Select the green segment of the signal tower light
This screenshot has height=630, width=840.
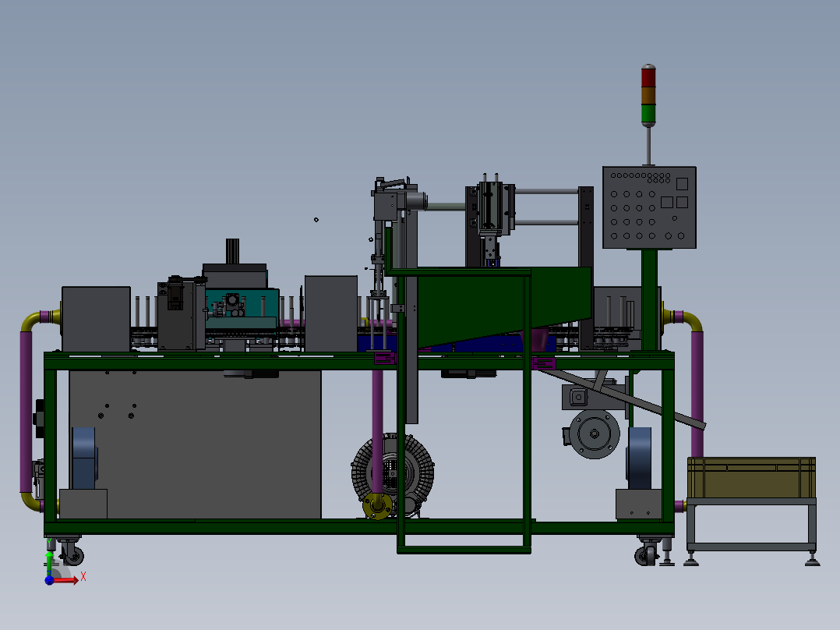(x=649, y=114)
